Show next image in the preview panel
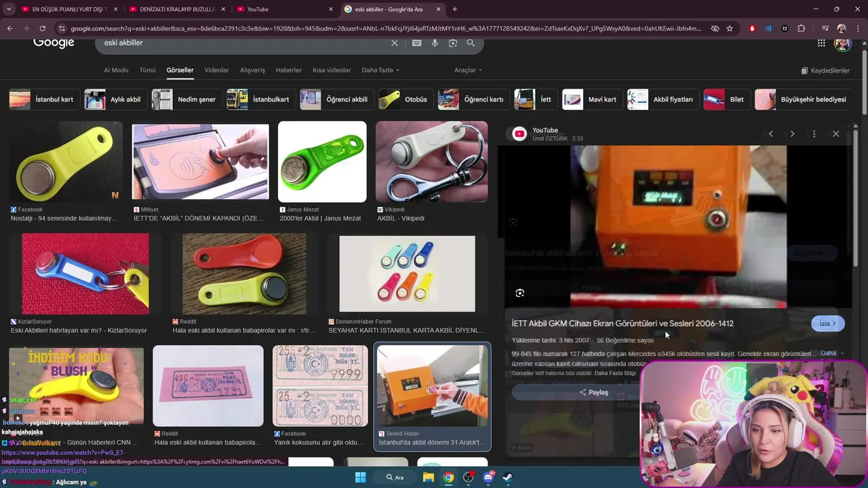Viewport: 868px width, 488px height. point(792,134)
